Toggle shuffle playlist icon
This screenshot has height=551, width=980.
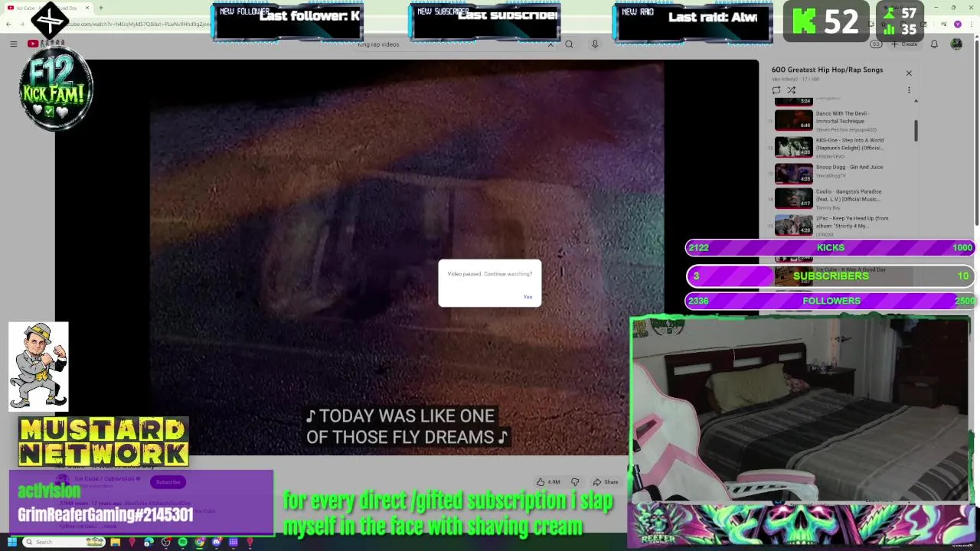tap(792, 90)
